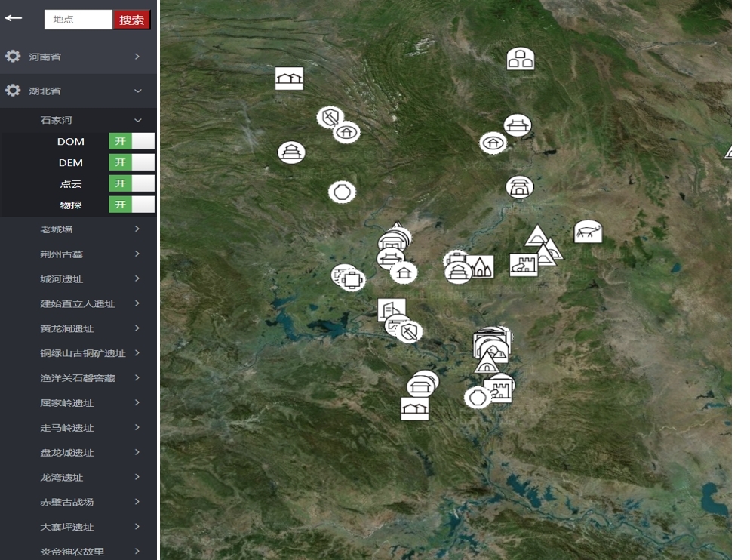Click the city wall marker beside the triangles
Screen dimensions: 750x560
[x=524, y=265]
